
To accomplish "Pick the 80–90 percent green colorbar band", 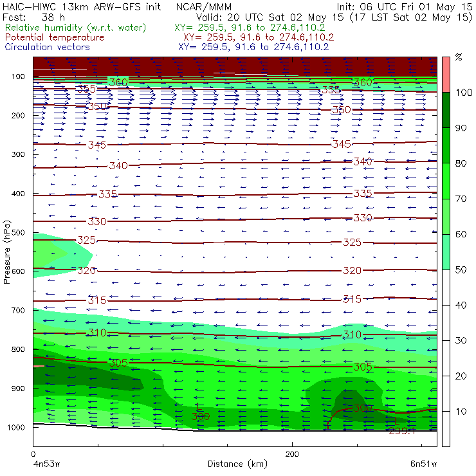I will click(446, 145).
